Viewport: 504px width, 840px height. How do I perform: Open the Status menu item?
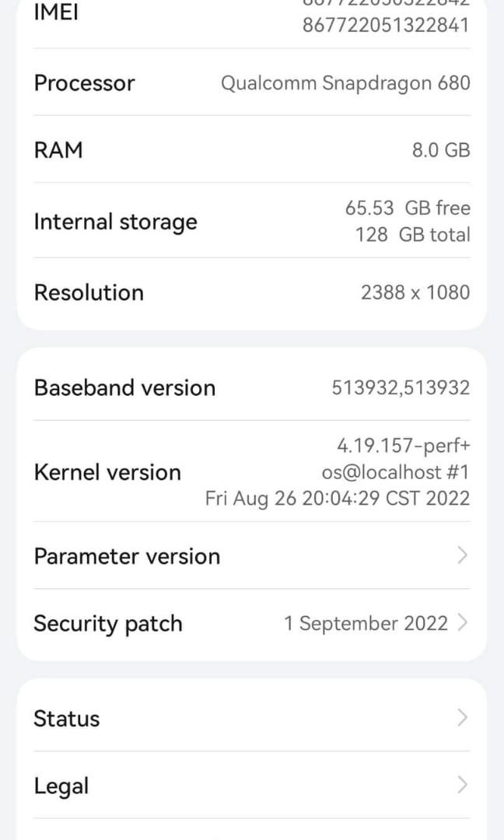pyautogui.click(x=67, y=718)
